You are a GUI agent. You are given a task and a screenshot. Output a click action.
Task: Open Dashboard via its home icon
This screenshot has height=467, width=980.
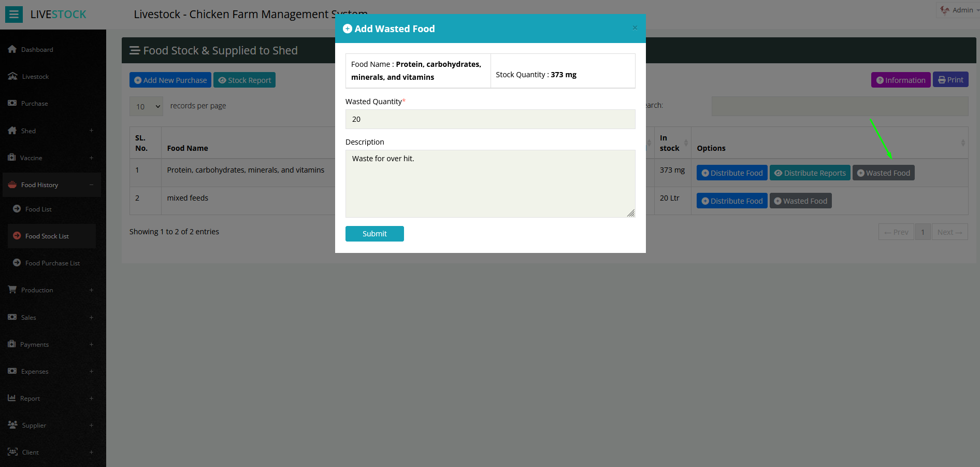coord(12,49)
